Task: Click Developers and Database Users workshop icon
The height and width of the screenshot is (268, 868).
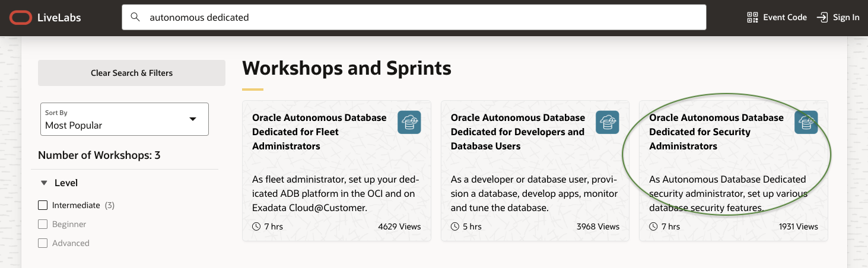Action: click(607, 122)
